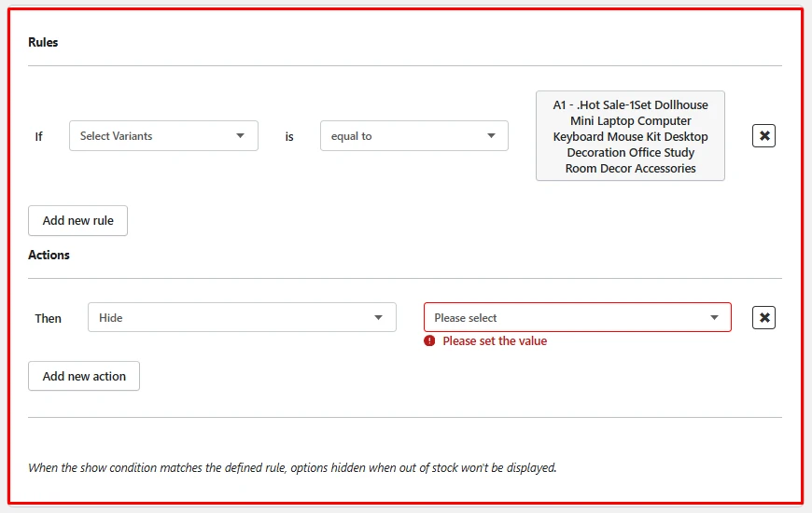This screenshot has width=812, height=513.
Task: Click the 'Then' label of the action
Action: 49,318
